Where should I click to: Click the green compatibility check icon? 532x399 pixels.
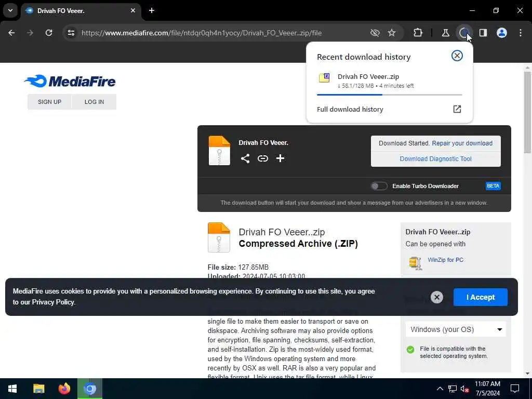click(x=410, y=350)
